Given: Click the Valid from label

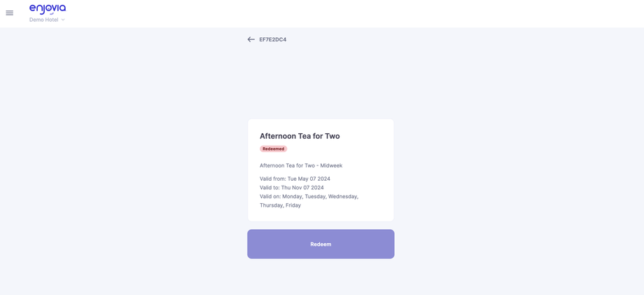Looking at the screenshot, I should [x=272, y=179].
